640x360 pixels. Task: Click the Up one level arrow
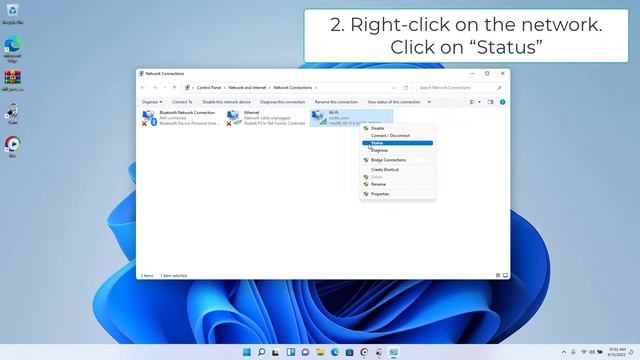[x=174, y=88]
